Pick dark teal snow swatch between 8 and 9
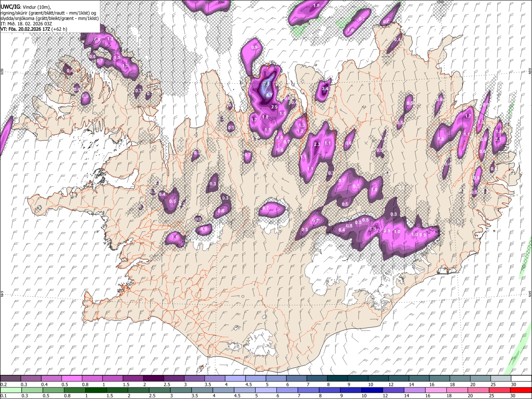532x399 pixels. point(337,379)
